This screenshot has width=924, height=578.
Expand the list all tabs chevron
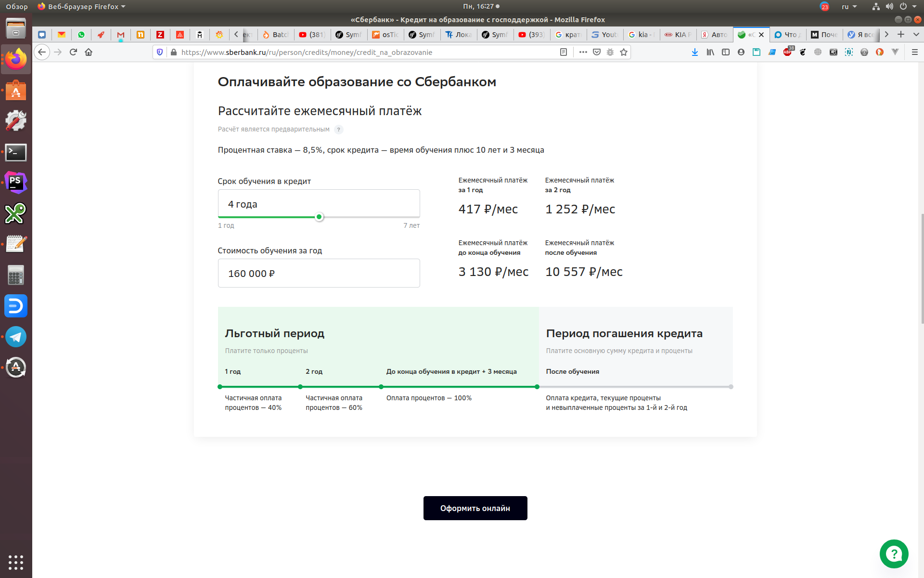916,35
